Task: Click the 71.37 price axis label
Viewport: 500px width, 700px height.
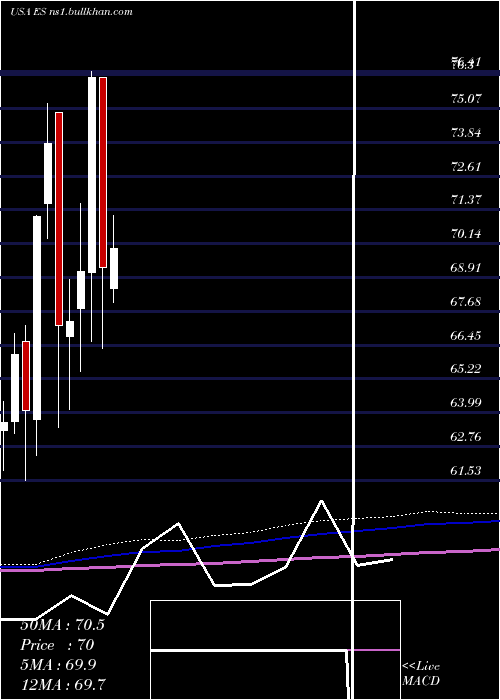Action: tap(467, 199)
